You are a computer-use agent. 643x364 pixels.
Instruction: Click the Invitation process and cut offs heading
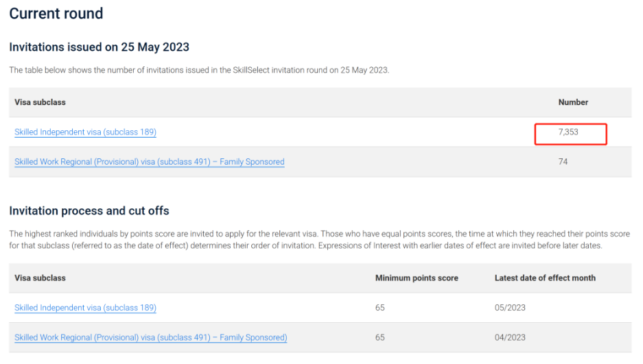pyautogui.click(x=89, y=211)
